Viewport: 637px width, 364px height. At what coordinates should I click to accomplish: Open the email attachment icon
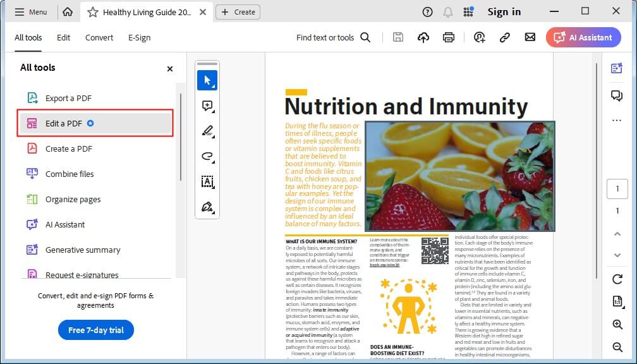pyautogui.click(x=530, y=37)
